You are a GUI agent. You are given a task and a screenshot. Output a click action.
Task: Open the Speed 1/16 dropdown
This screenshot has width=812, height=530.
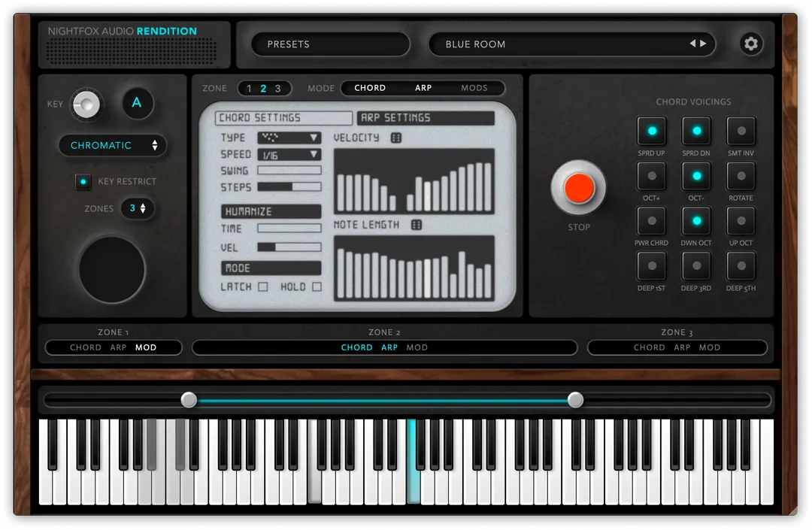point(289,155)
